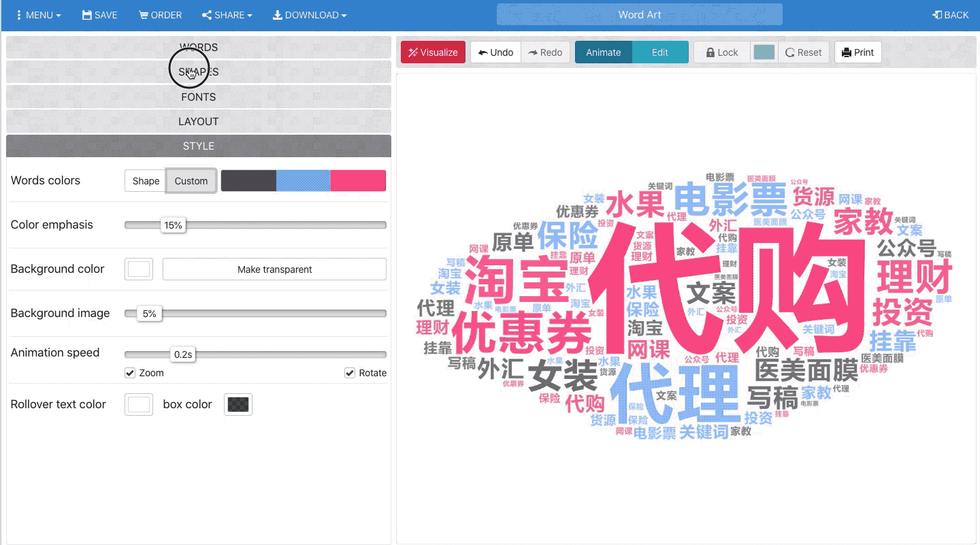The width and height of the screenshot is (980, 545).
Task: Open the rollover box color swatch
Action: tap(238, 404)
